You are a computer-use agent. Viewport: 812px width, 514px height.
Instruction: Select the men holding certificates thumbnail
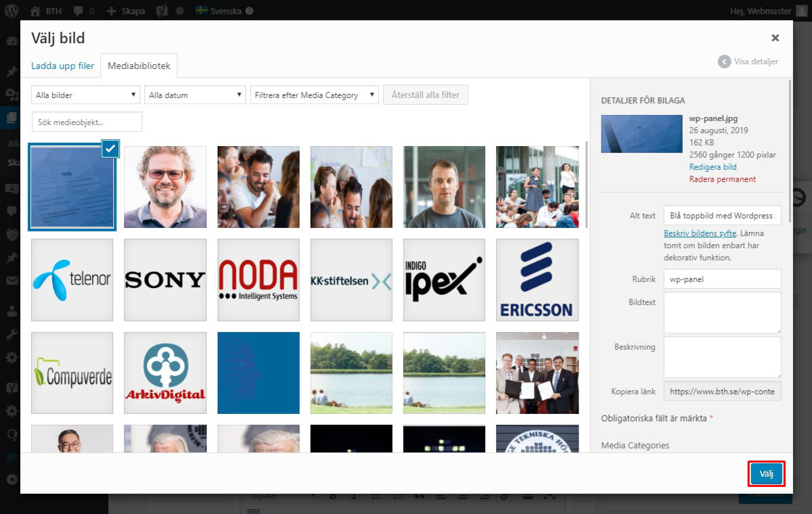537,373
